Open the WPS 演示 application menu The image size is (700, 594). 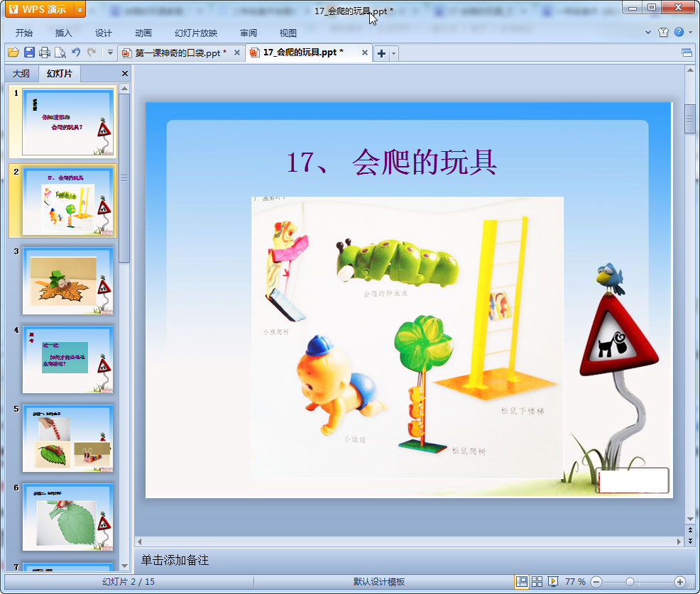pos(40,9)
